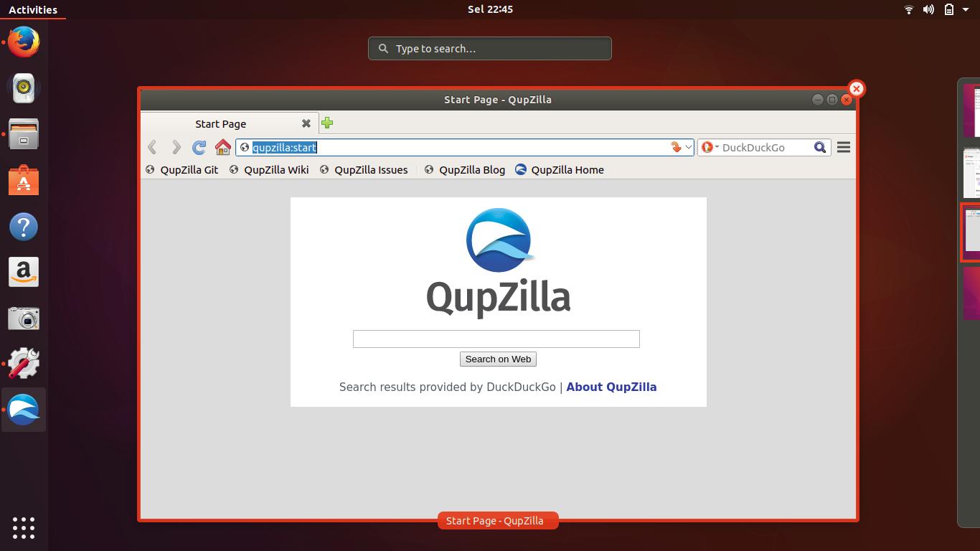Open the QupZilla Home bookmark
The height and width of the screenshot is (551, 980).
[x=560, y=170]
